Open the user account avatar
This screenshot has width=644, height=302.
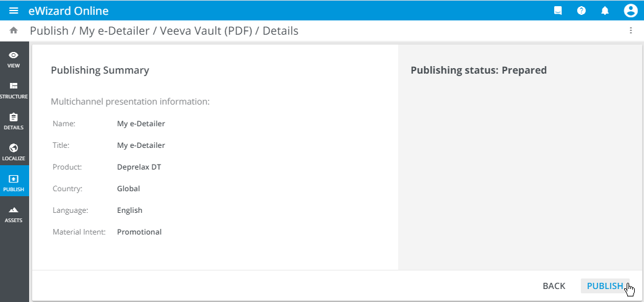point(630,11)
